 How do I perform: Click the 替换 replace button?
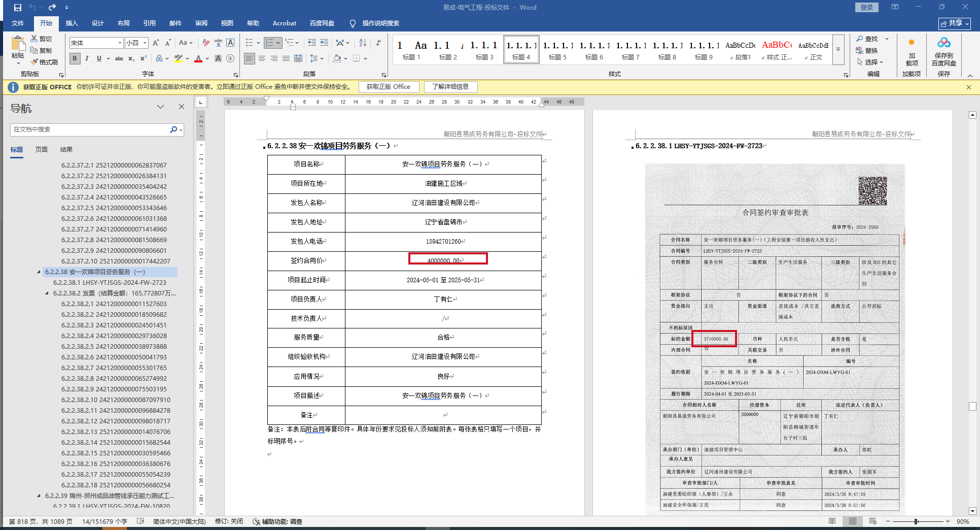tap(867, 50)
